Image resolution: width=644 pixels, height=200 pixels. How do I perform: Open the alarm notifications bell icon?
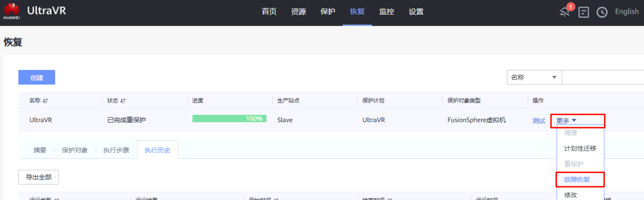pyautogui.click(x=565, y=12)
